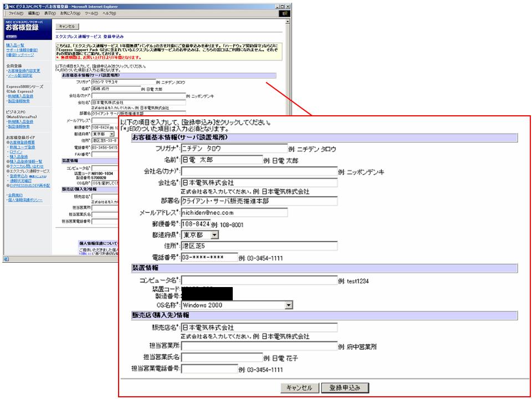Viewport: 532px width, 399px height.
Task: Open the お客様登録内容変更 link under 会員登録
Action: [x=24, y=70]
